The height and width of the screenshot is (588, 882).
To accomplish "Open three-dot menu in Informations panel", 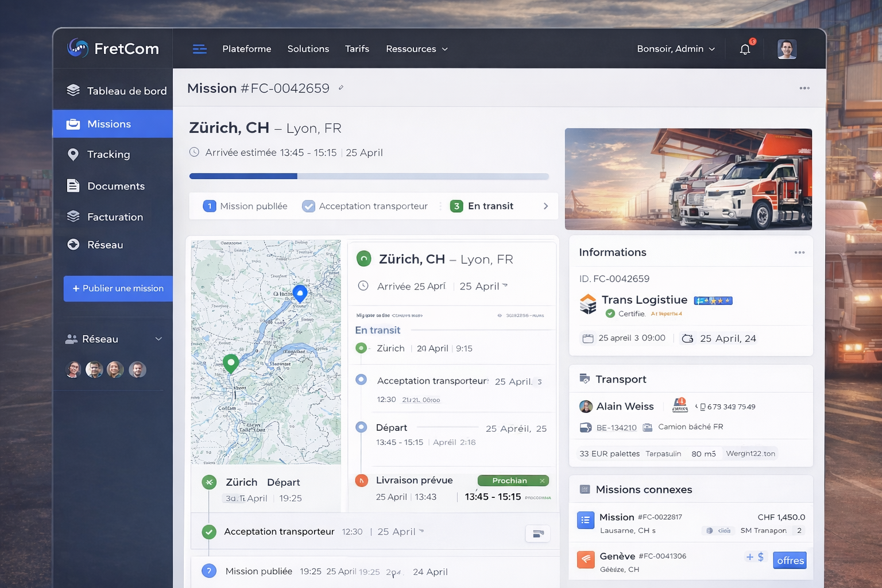I will tap(799, 253).
